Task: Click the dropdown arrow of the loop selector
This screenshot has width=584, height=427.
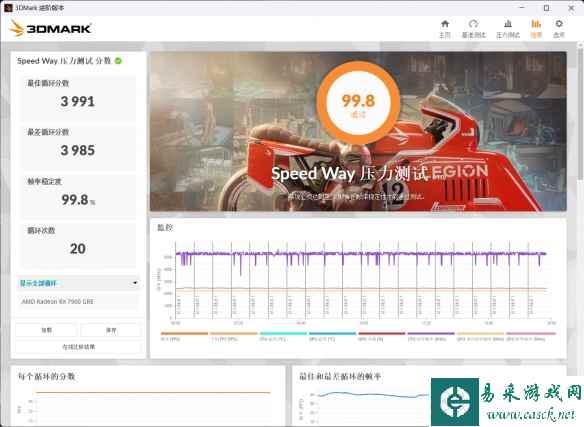Action: tap(135, 284)
